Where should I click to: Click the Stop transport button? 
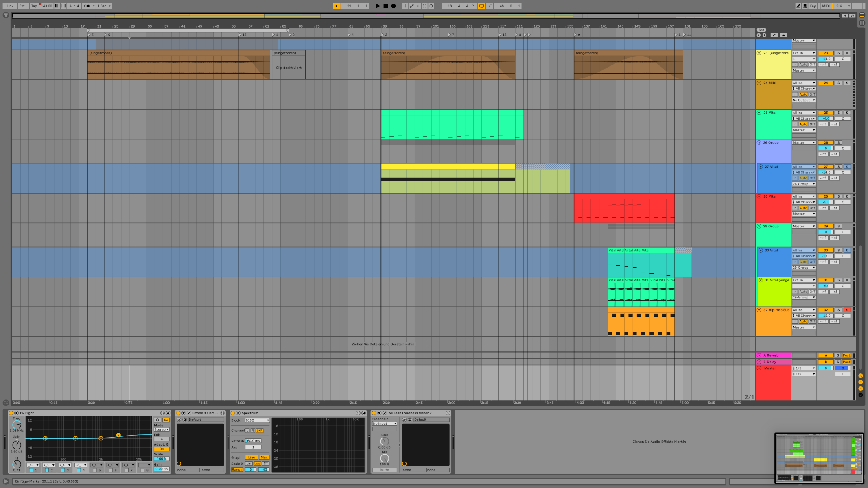[x=385, y=6]
